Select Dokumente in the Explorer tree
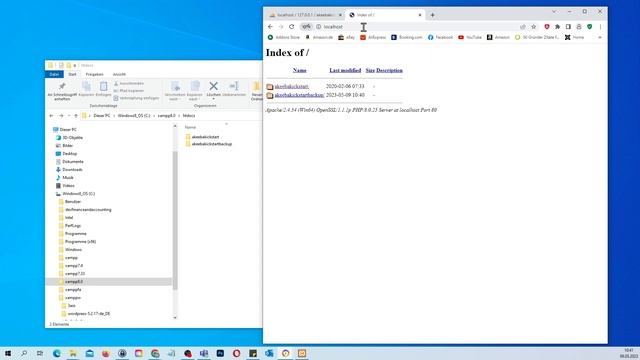The height and width of the screenshot is (360, 640). tap(73, 162)
